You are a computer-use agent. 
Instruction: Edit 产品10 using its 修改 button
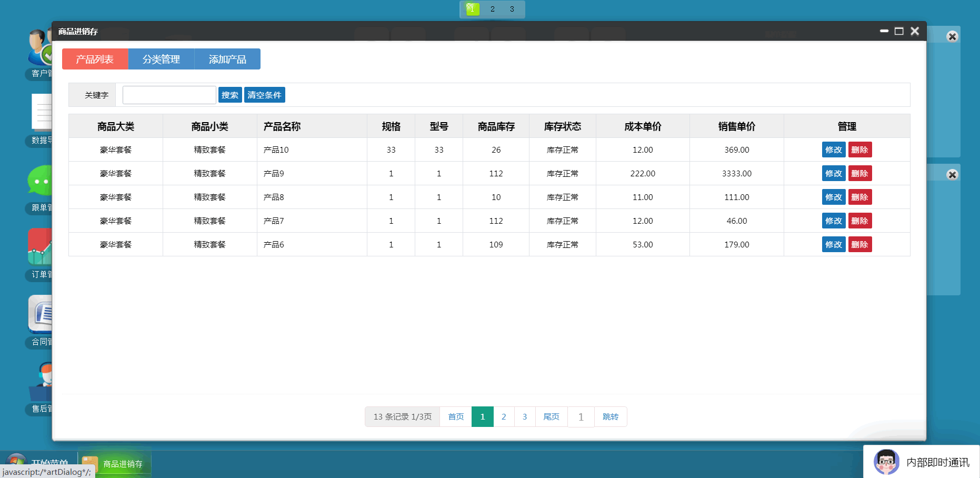coord(833,150)
